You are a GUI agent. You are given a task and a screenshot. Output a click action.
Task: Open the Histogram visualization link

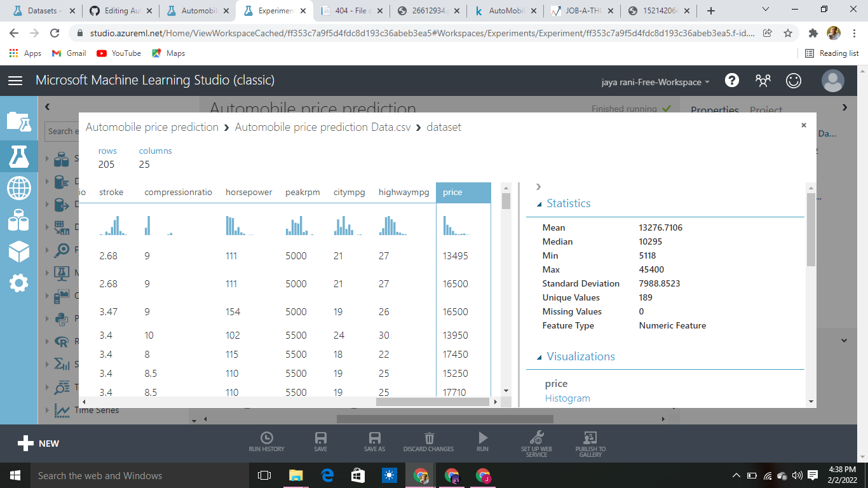click(567, 398)
